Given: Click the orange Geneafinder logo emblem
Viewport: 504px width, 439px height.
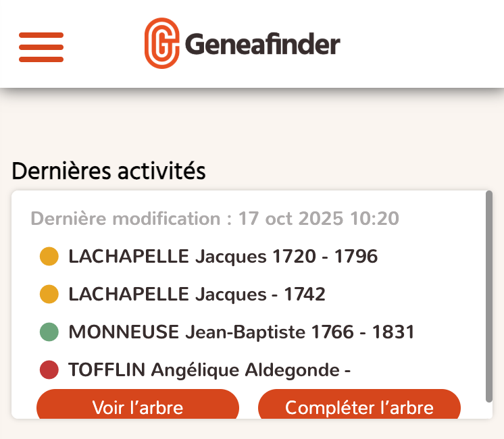Looking at the screenshot, I should pos(161,43).
